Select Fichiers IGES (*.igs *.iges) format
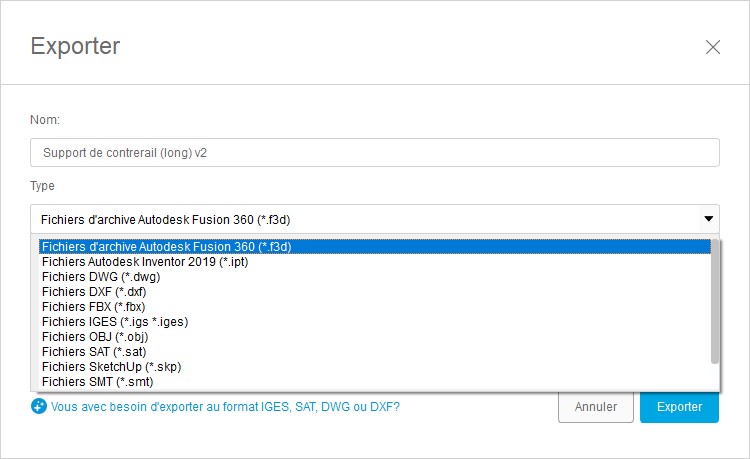Screen dimensions: 750x459 (x=375, y=322)
